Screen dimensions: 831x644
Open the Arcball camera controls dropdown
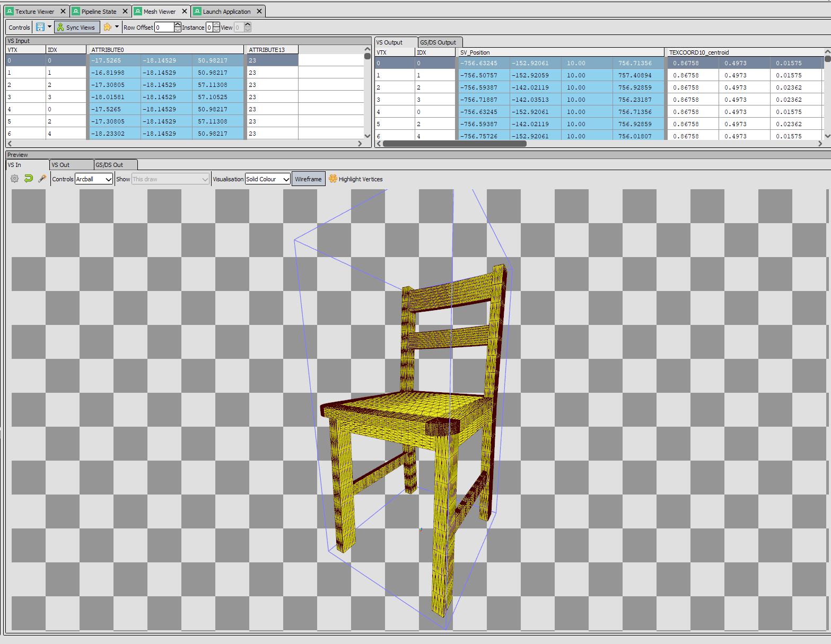coord(94,179)
